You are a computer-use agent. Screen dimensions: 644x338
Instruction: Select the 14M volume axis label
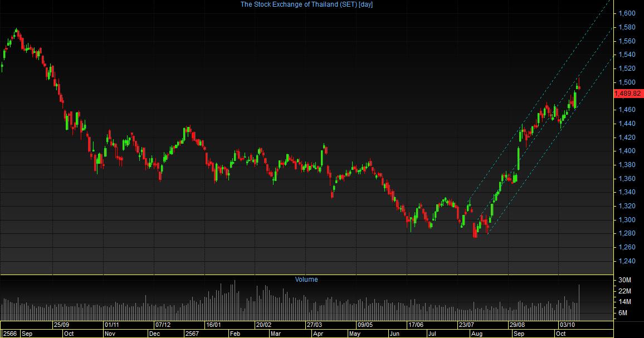click(x=625, y=302)
